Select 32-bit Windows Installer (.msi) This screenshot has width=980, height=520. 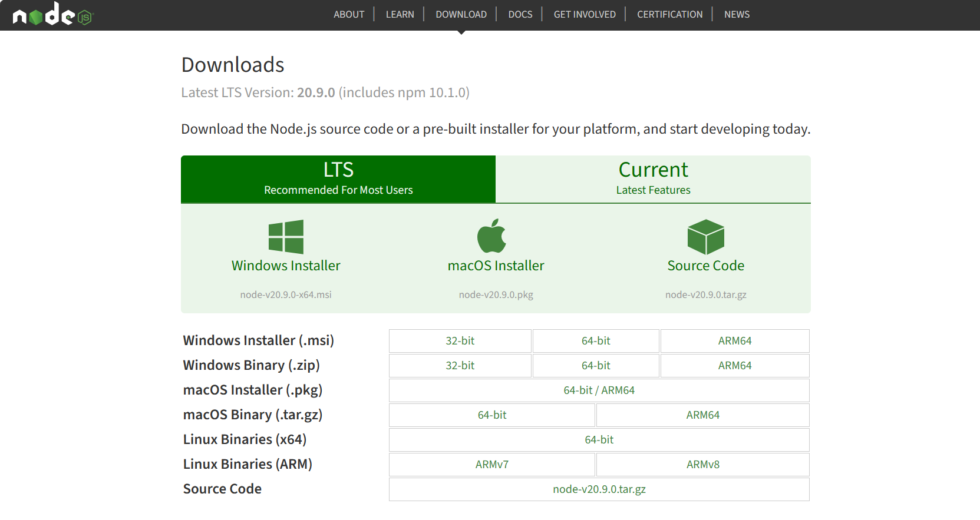pyautogui.click(x=460, y=341)
